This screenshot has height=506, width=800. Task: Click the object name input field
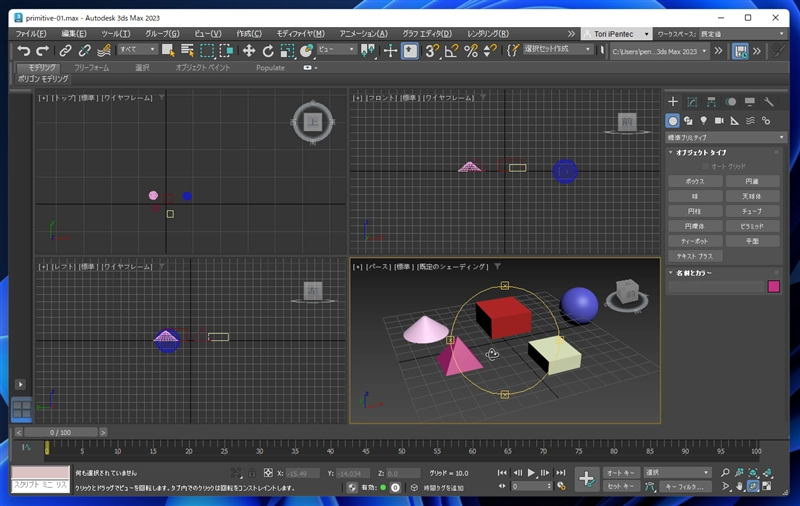pos(716,287)
